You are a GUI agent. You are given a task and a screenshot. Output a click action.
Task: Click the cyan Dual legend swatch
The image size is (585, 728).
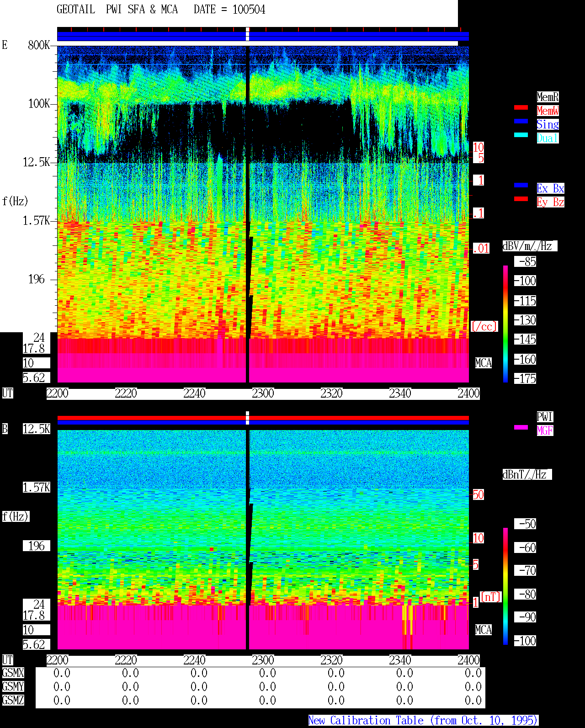(x=521, y=135)
